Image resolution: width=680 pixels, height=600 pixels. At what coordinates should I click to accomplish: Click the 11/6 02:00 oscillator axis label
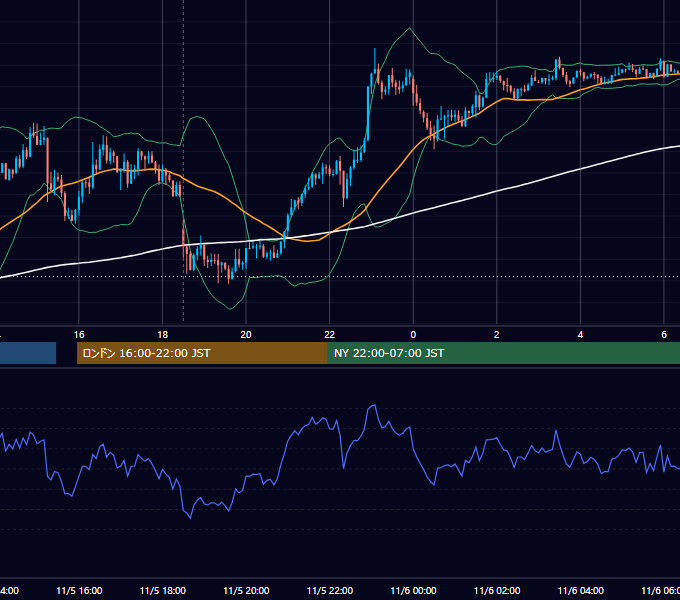coord(497,590)
